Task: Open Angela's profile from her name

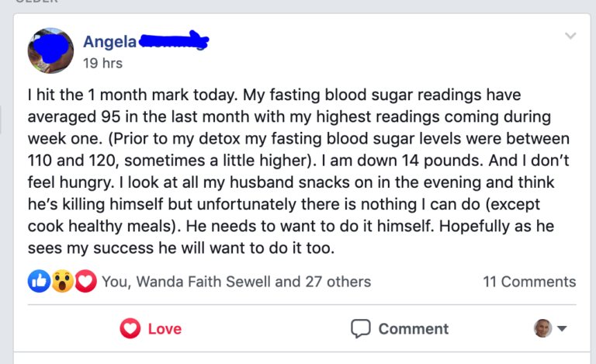Action: [x=109, y=42]
